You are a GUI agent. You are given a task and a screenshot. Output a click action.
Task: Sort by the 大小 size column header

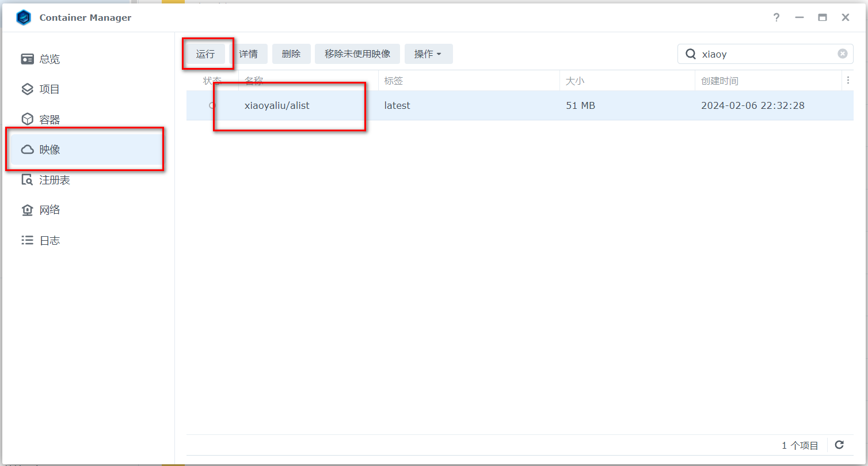(575, 81)
